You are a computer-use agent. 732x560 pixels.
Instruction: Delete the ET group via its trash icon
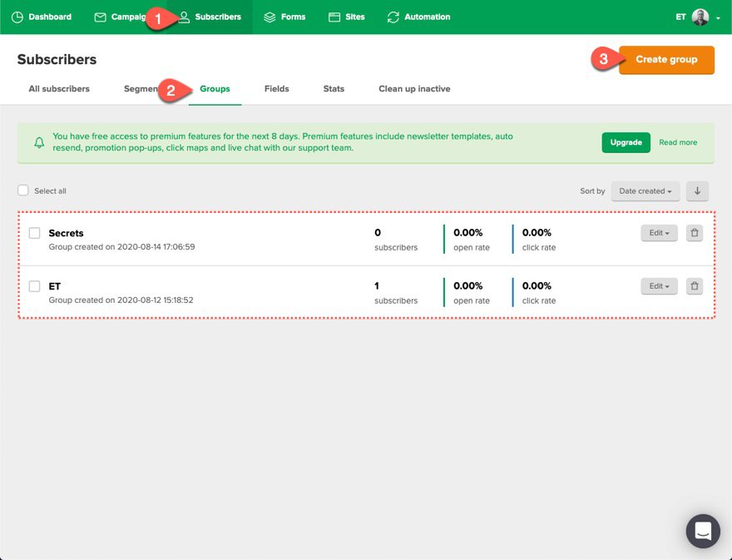(694, 286)
